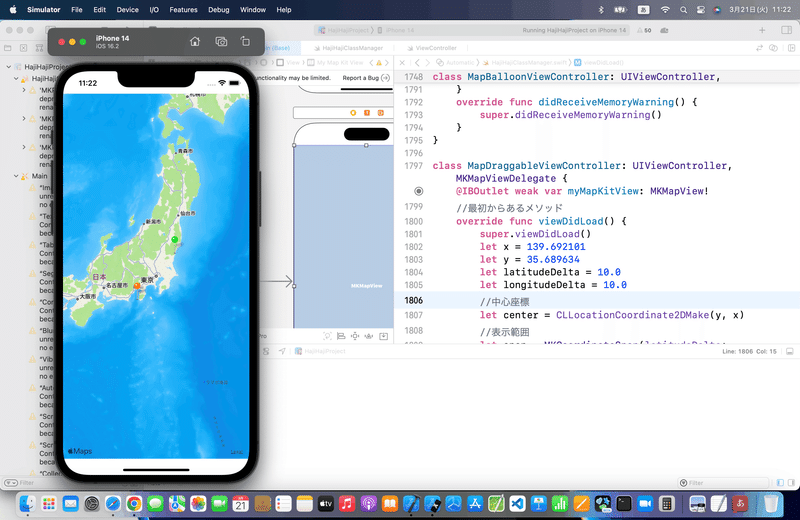Click the Xcode Cloud status icon
Viewport: 800px width, 520px height.
tap(664, 30)
